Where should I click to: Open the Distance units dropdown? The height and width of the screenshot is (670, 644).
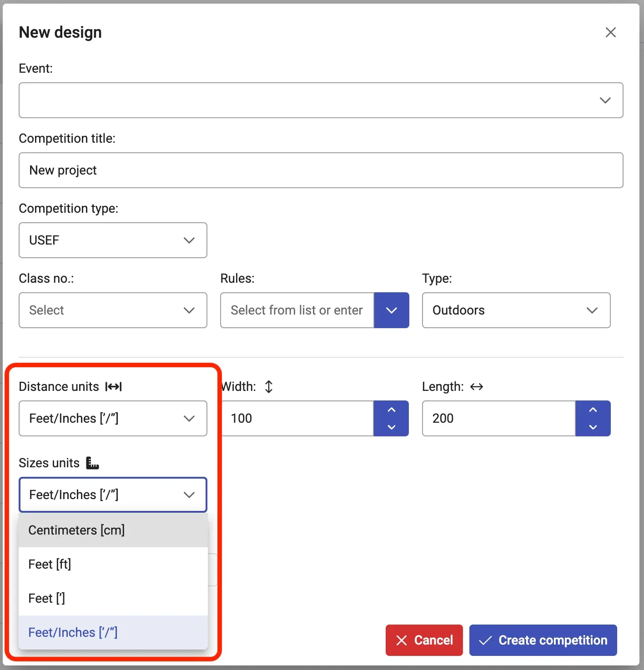tap(113, 418)
